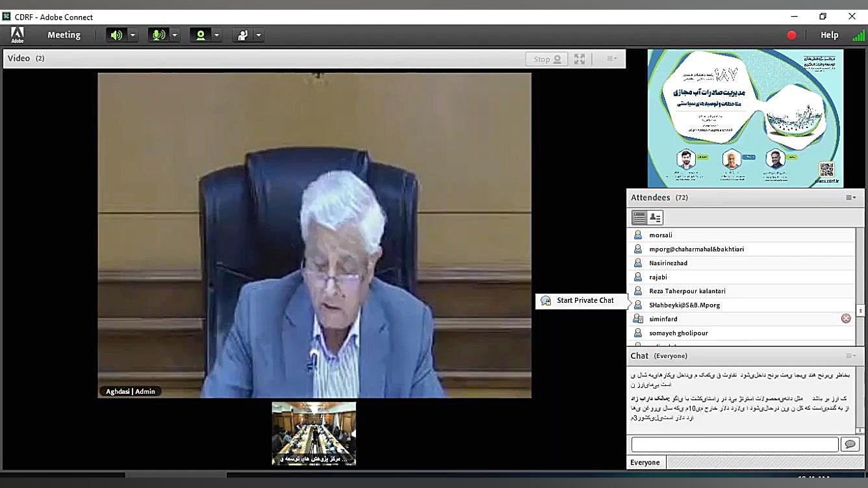Viewport: 868px width, 488px height.
Task: Click the Aghdasi | Admin name label on video
Action: tap(131, 391)
